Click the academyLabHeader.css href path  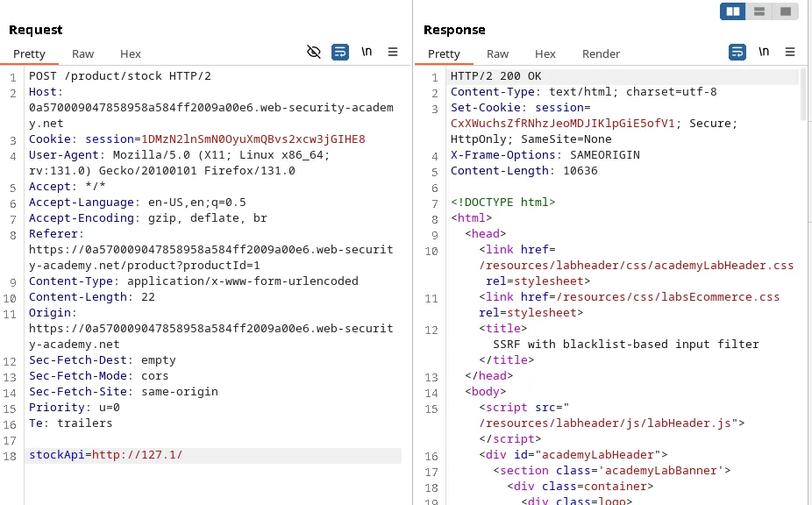pos(636,266)
